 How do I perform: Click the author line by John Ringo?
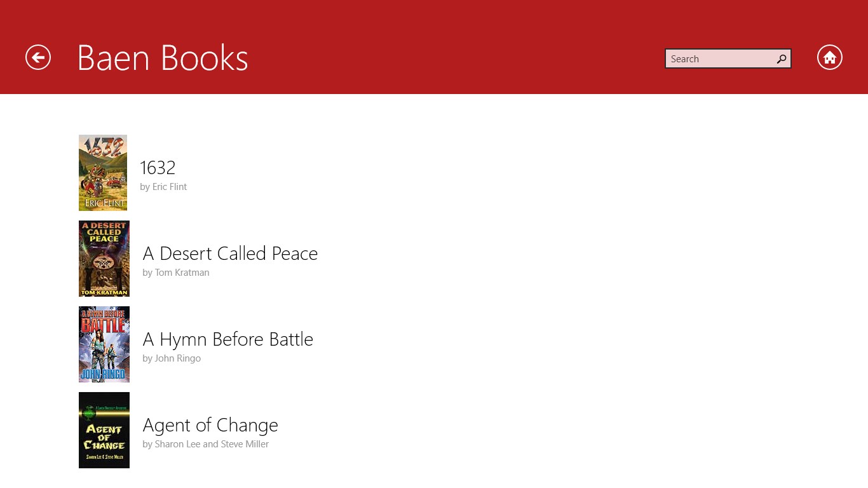(172, 358)
